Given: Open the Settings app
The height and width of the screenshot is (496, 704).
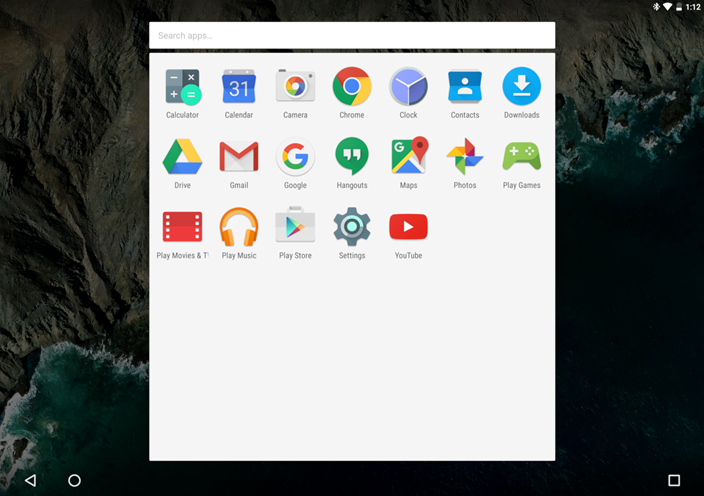Looking at the screenshot, I should (352, 227).
